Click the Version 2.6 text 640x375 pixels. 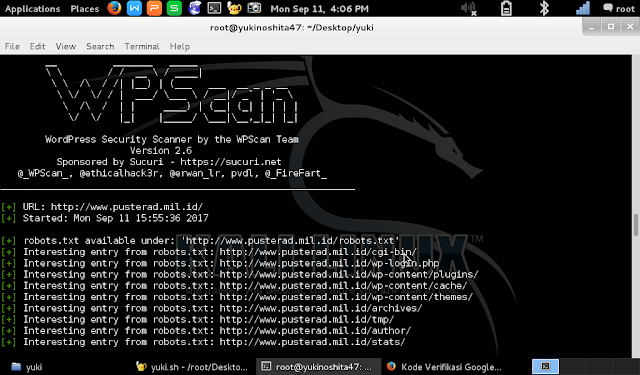[x=161, y=151]
